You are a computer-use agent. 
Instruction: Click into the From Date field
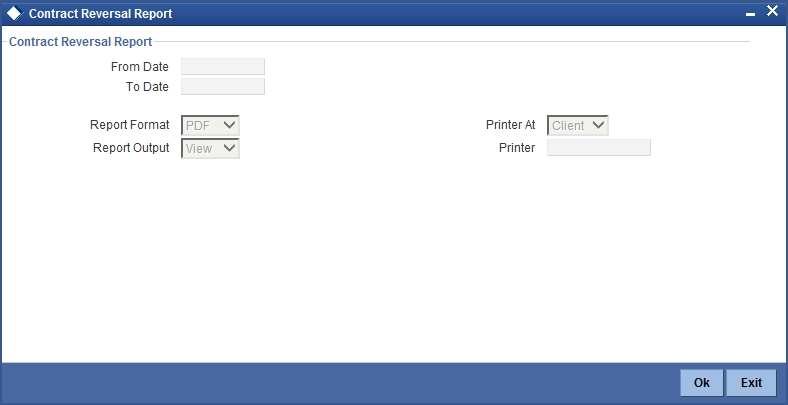click(223, 66)
